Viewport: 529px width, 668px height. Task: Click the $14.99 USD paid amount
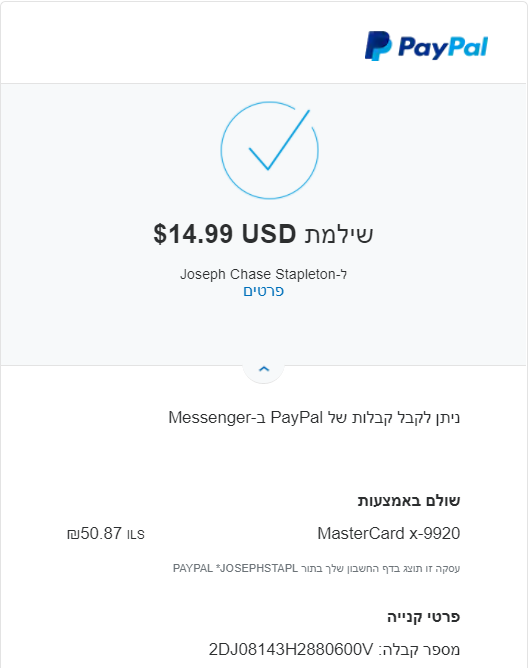click(224, 234)
